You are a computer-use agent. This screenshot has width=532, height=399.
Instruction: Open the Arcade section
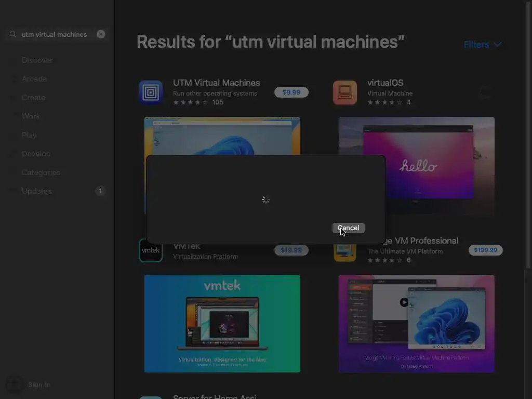pos(34,79)
